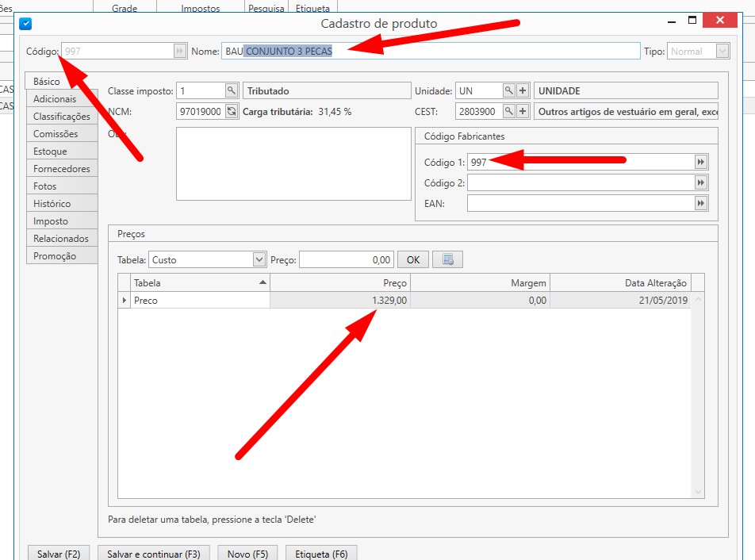Image resolution: width=755 pixels, height=560 pixels.
Task: Open the Unidade search magnifier
Action: tap(509, 91)
